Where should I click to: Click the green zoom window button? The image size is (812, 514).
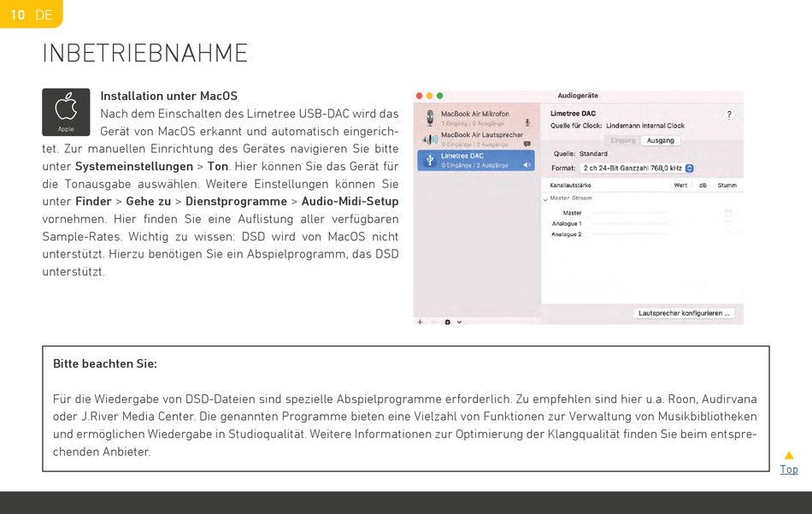439,96
